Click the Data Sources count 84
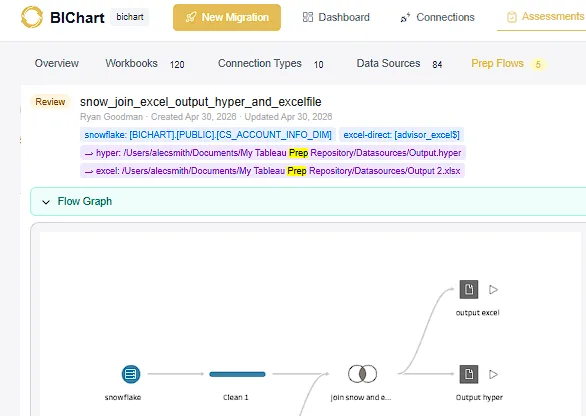Viewport: 586px width, 416px height. coord(437,65)
